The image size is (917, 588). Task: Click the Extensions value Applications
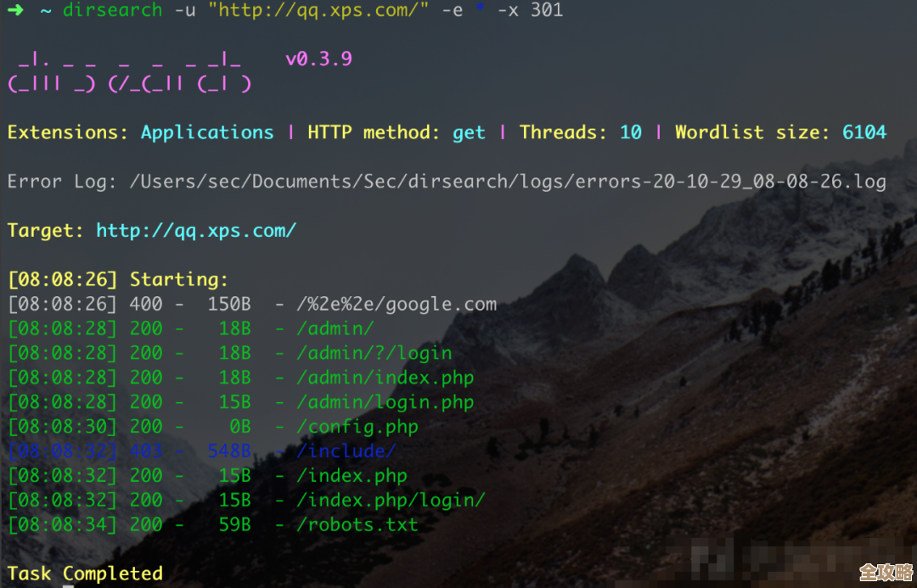point(207,132)
